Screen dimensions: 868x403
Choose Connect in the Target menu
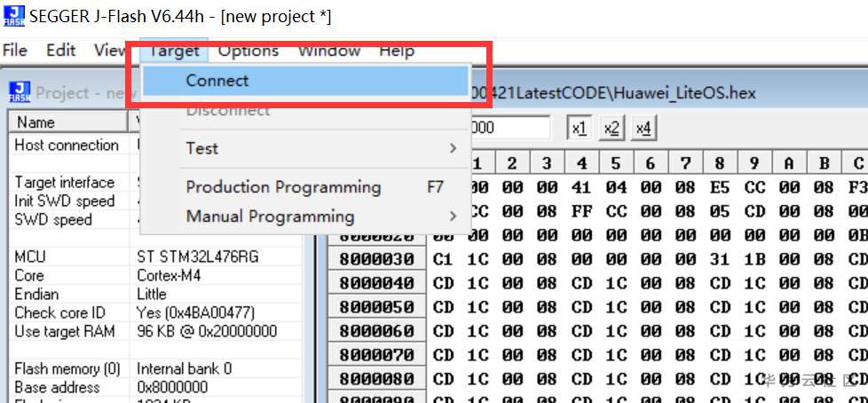pyautogui.click(x=305, y=81)
